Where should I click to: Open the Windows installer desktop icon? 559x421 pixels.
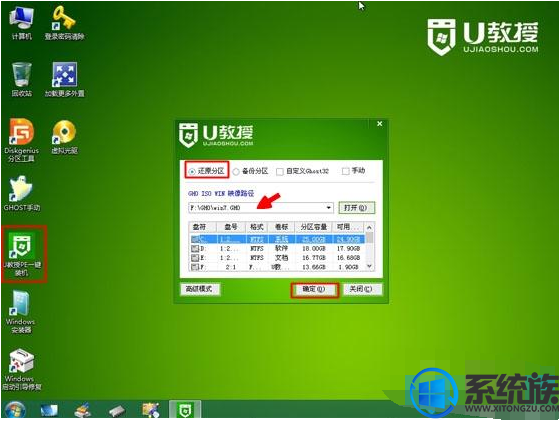21,312
